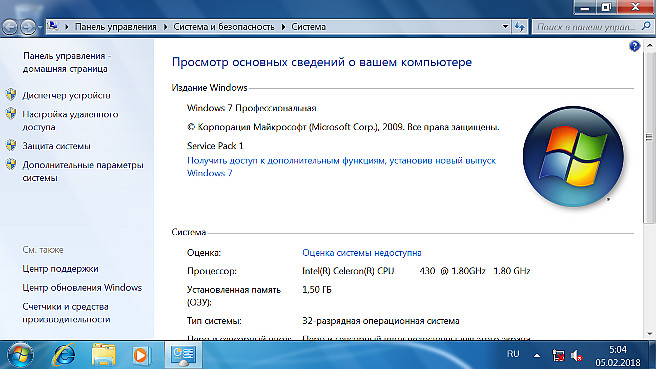
Task: Expand the address bar history dropdown
Action: point(505,27)
